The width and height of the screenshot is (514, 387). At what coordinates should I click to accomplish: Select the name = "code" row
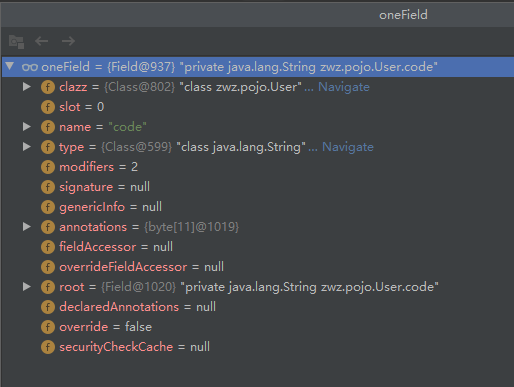click(258, 127)
